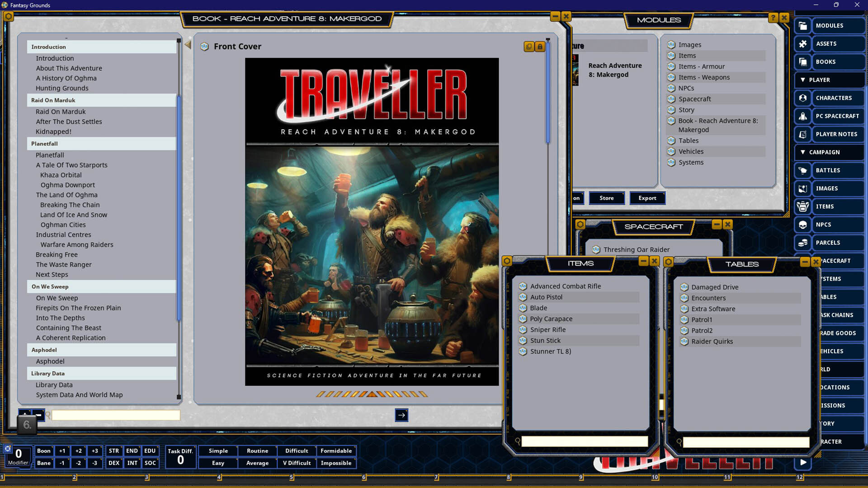The height and width of the screenshot is (488, 868).
Task: Click the search field in the Items window
Action: pos(584,441)
